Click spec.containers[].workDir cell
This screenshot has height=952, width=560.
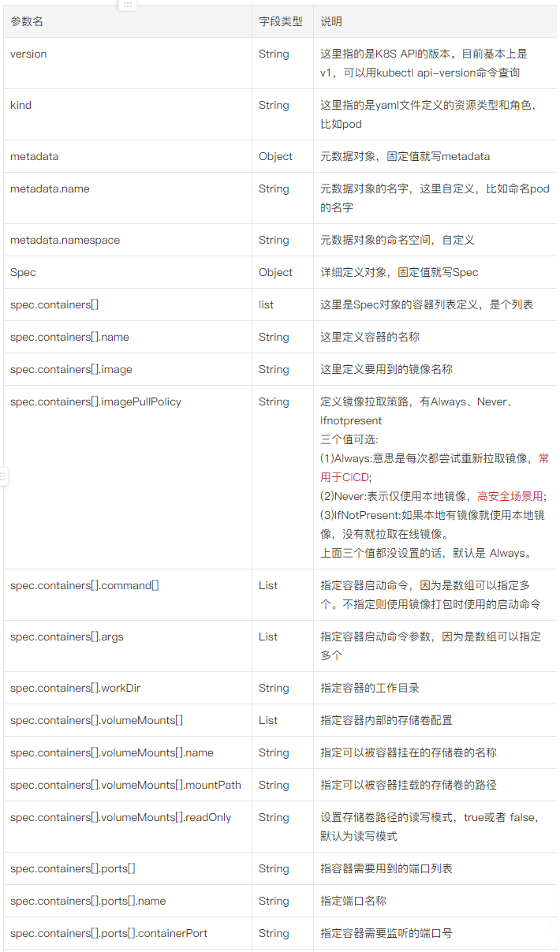pos(128,688)
